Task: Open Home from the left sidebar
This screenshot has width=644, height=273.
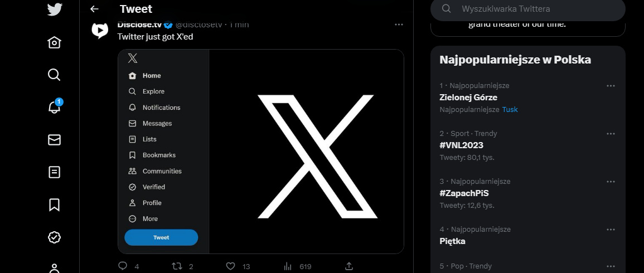Action: point(54,42)
